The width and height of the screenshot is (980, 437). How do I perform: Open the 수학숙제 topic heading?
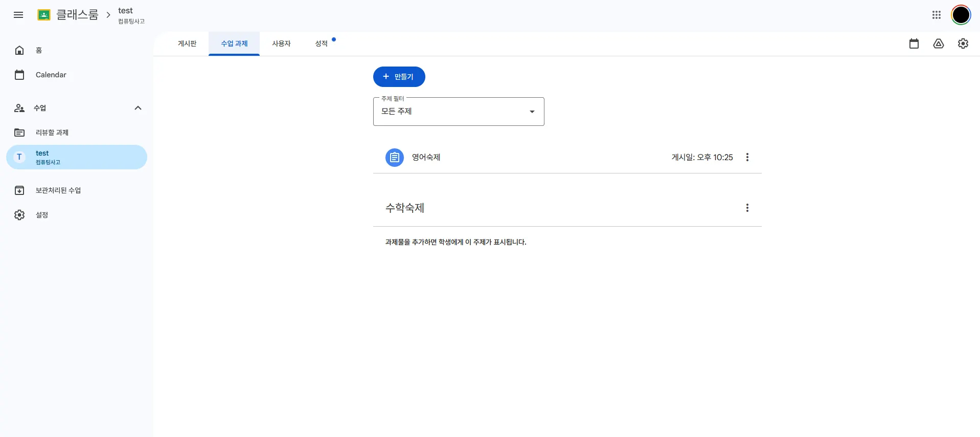405,208
